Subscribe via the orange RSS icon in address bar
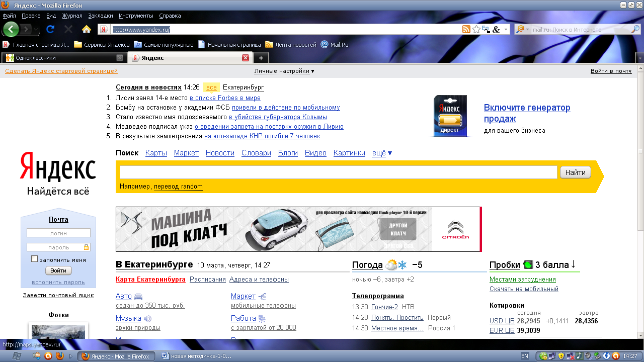The height and width of the screenshot is (362, 644). click(466, 30)
